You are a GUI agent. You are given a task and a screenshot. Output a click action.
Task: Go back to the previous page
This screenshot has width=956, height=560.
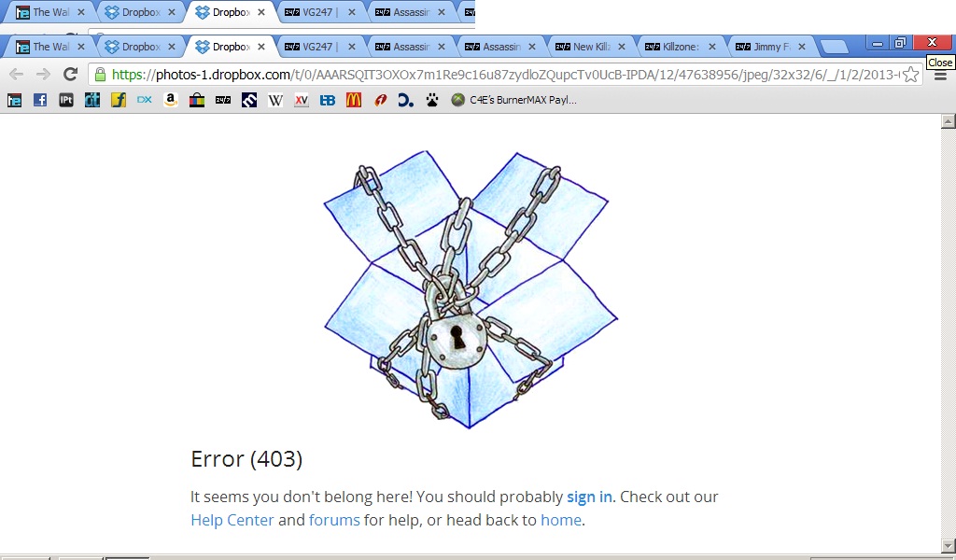[x=17, y=75]
